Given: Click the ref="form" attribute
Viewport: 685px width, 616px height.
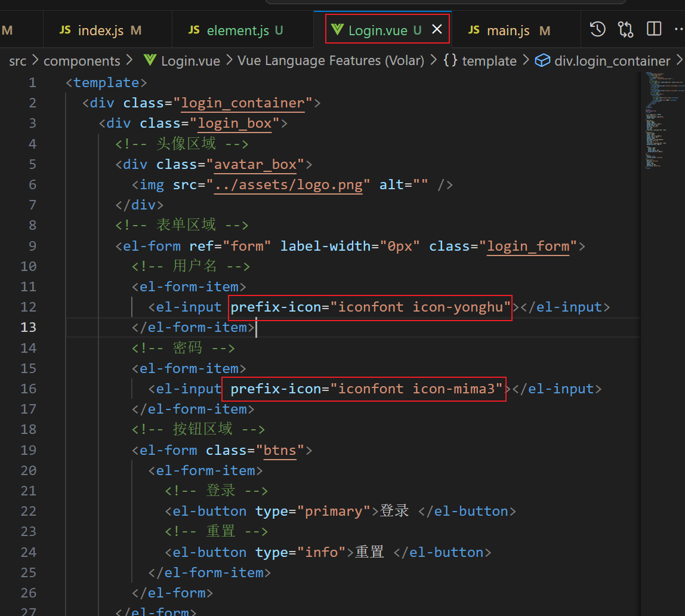Looking at the screenshot, I should (x=230, y=247).
